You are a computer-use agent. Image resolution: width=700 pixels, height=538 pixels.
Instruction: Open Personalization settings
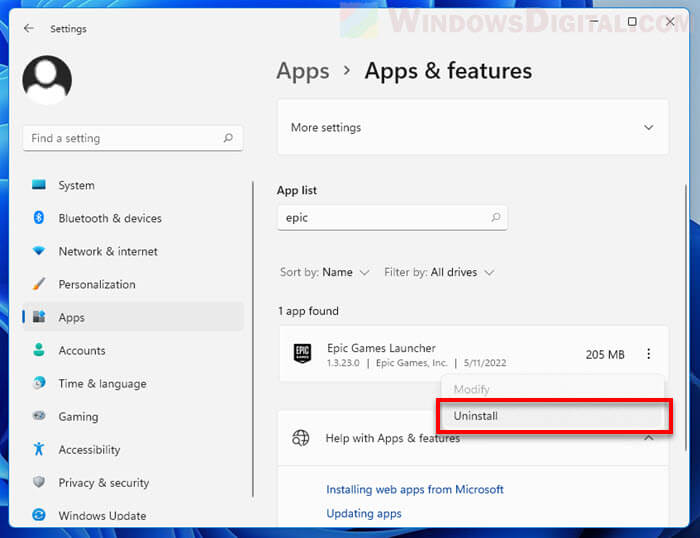coord(133,284)
